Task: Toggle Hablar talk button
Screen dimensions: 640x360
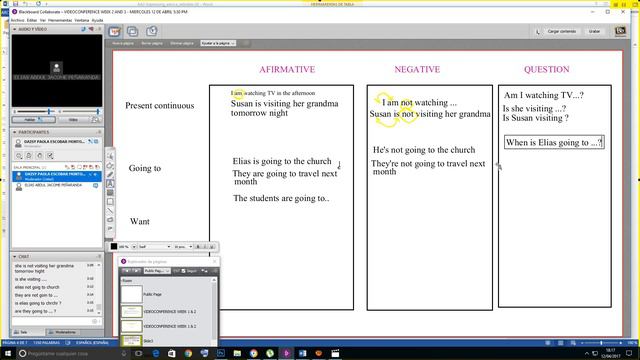Action: (33, 120)
